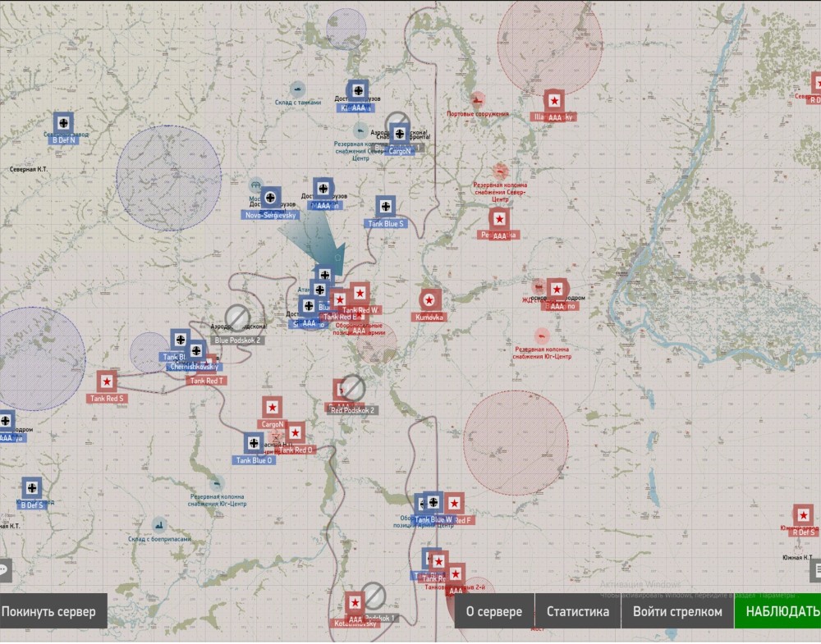The width and height of the screenshot is (821, 644).
Task: Select the Novo-Sergievsky blue airfield icon
Action: point(270,198)
